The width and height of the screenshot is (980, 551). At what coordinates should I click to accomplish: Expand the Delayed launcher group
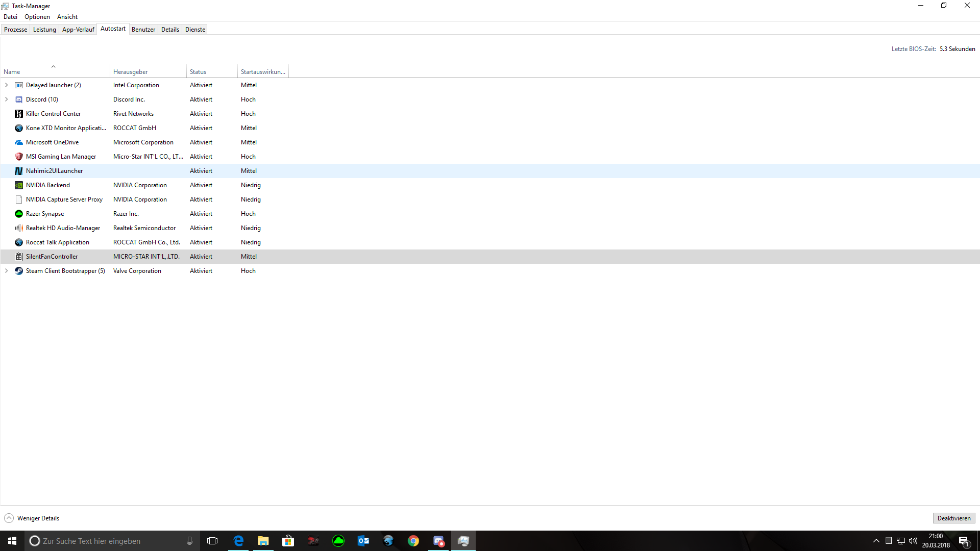tap(7, 85)
